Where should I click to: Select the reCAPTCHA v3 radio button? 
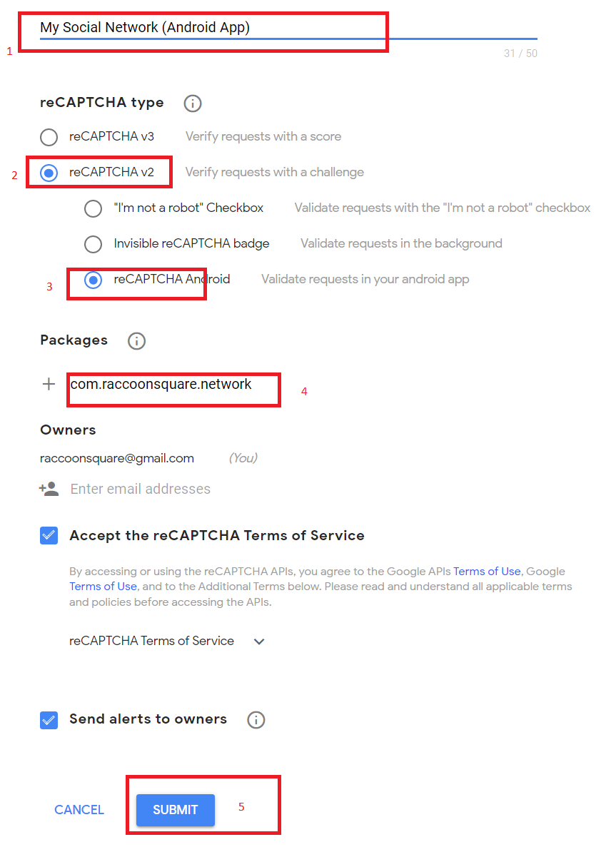[49, 137]
